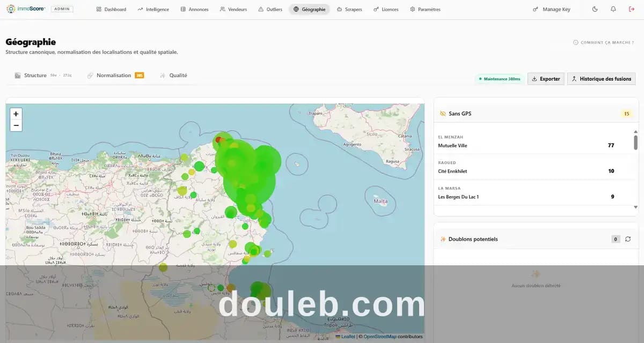This screenshot has width=644, height=343.
Task: Click the Doublons potentiels sparkle icon
Action: click(x=443, y=239)
